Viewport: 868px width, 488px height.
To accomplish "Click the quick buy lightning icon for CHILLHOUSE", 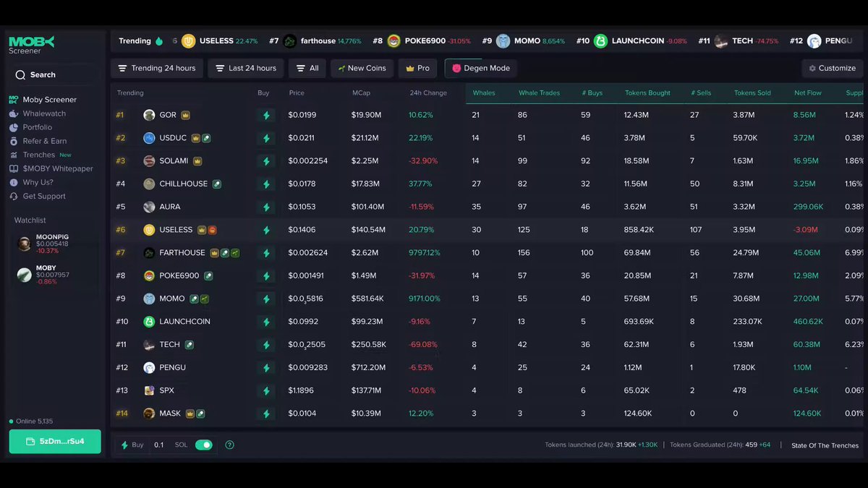I will coord(266,184).
